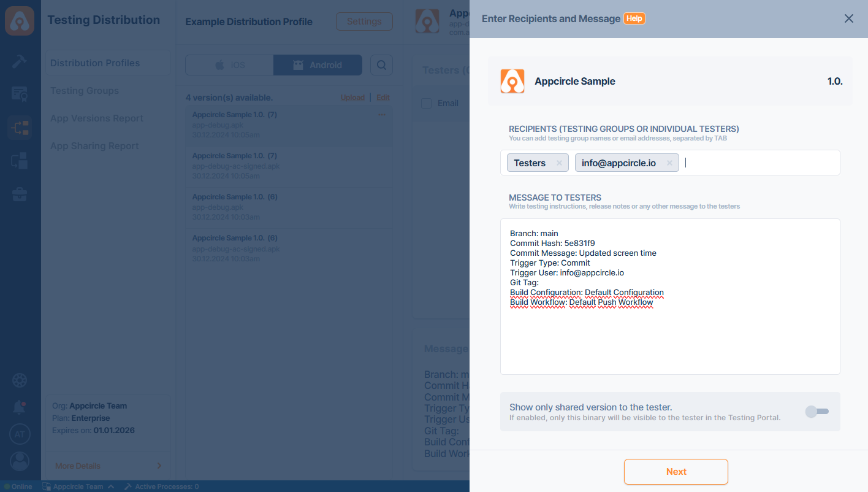
Task: Click the notifications bell icon
Action: (x=20, y=407)
